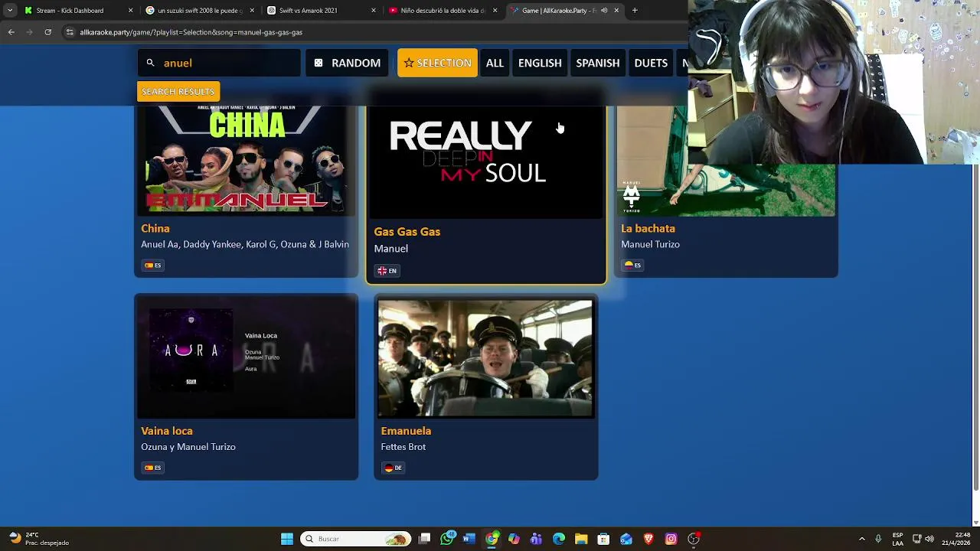Open Brave browser from the taskbar
The width and height of the screenshot is (980, 551).
pyautogui.click(x=648, y=539)
